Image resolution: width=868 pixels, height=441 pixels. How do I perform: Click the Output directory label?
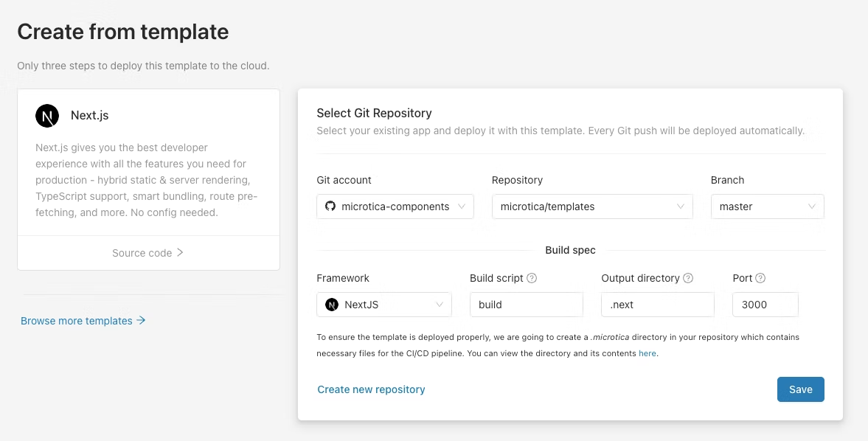click(640, 278)
